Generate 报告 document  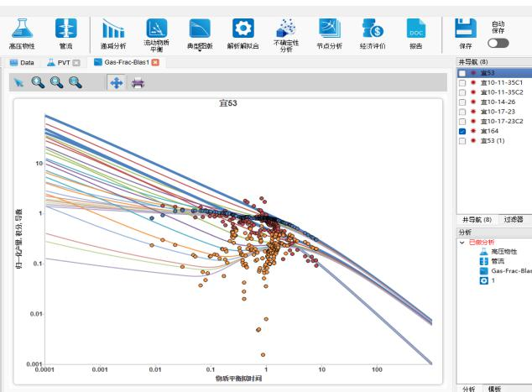(x=415, y=30)
